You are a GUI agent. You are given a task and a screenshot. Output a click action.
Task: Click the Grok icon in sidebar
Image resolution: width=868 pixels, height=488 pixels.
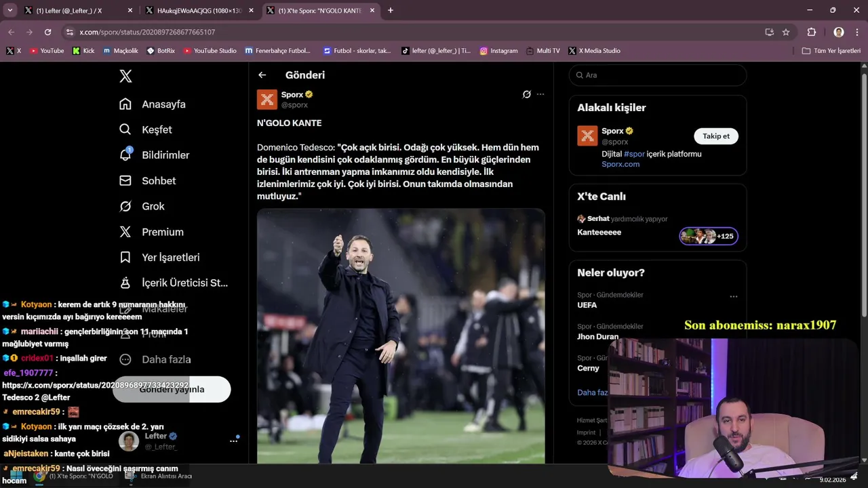pyautogui.click(x=125, y=206)
